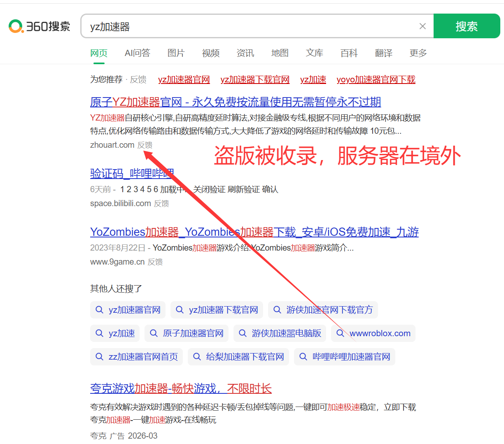Click the related search chip yz加速器下载官网
This screenshot has height=444, width=504.
(x=217, y=310)
